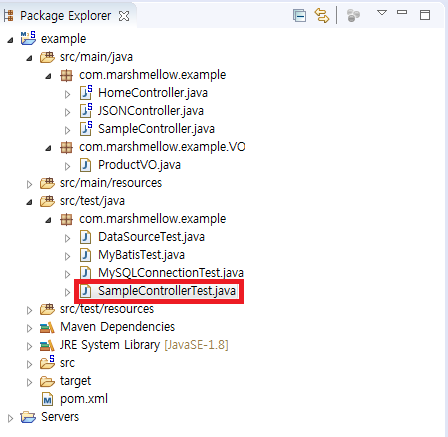The width and height of the screenshot is (448, 437).
Task: Click the src/main/java source folder icon
Action: pos(47,57)
